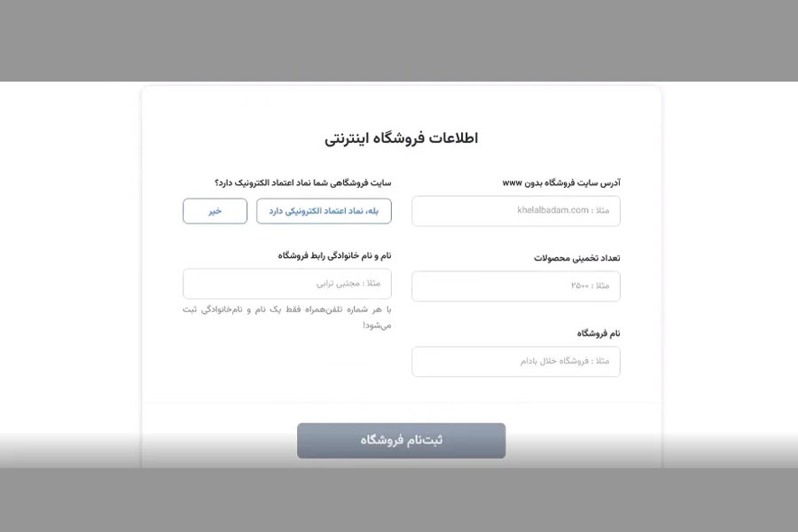The height and width of the screenshot is (532, 798).
Task: Click the estimated products count field
Action: click(515, 286)
